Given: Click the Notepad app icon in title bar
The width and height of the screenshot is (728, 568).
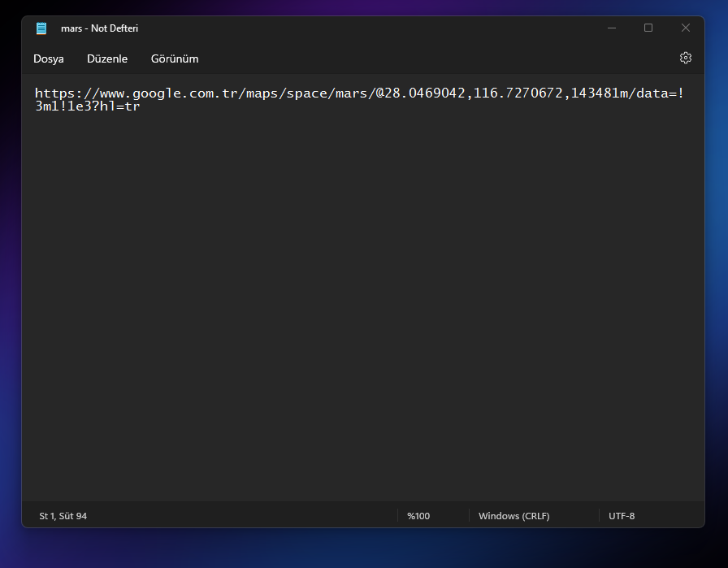Looking at the screenshot, I should [41, 28].
